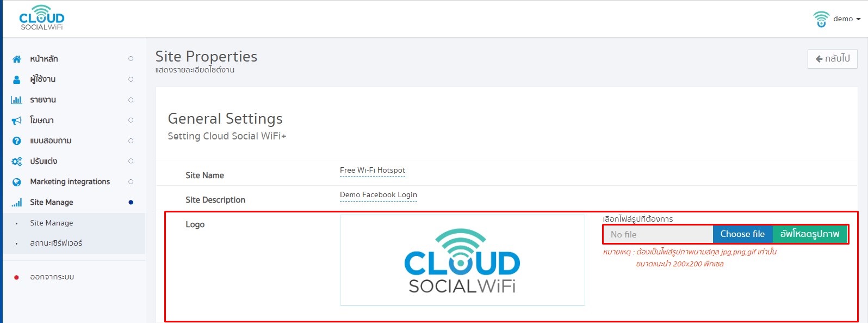Viewport: 868px width, 323px height.
Task: Click the bar chart icon beside รายงาน
Action: pyautogui.click(x=17, y=100)
